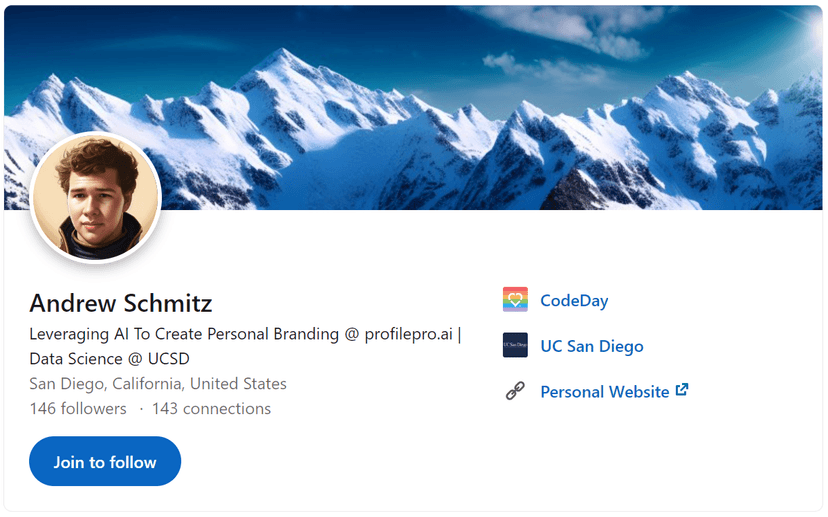
Task: Click the chain link icon
Action: tap(515, 391)
